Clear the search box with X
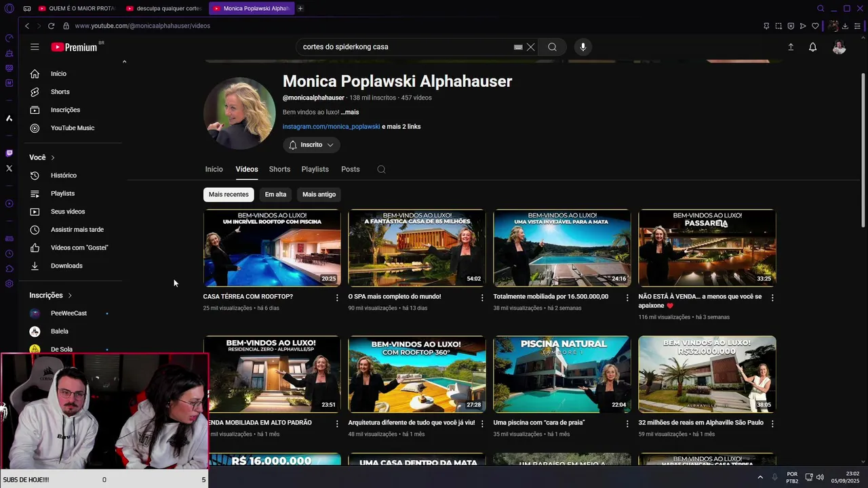868x488 pixels. point(531,47)
